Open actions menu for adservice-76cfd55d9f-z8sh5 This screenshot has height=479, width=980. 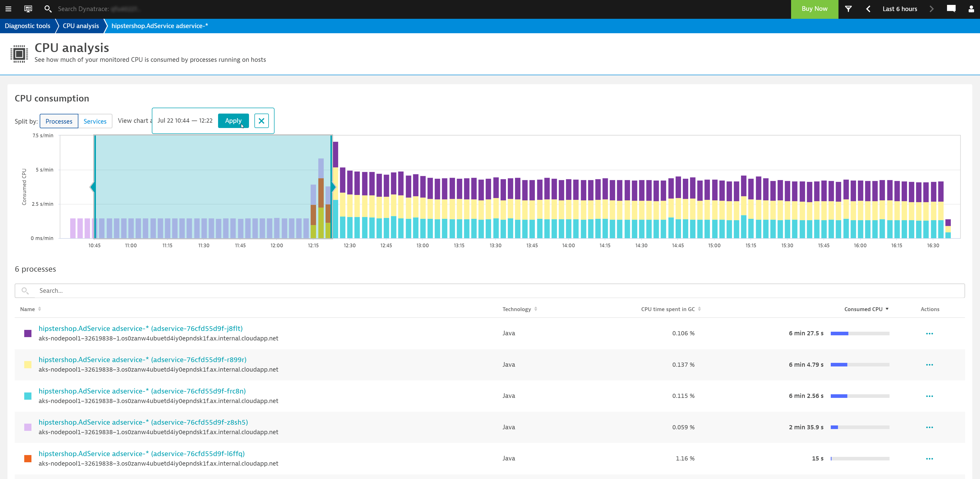pyautogui.click(x=929, y=427)
